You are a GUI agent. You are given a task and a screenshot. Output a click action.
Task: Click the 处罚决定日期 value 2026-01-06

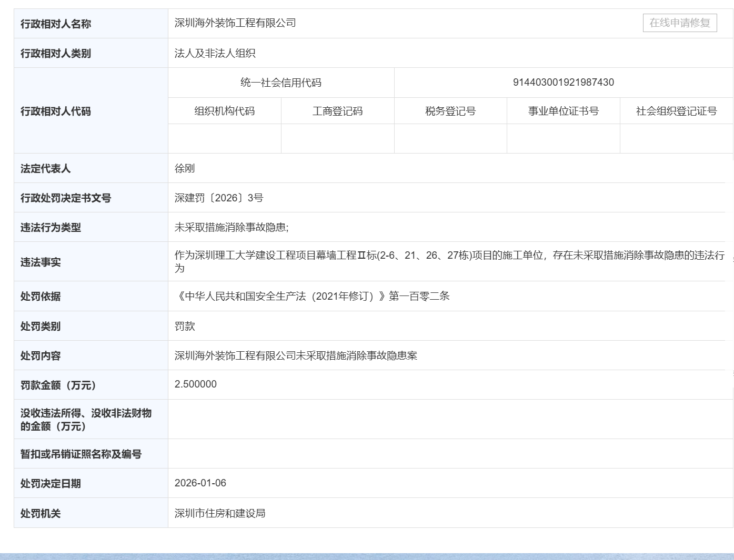click(x=200, y=483)
